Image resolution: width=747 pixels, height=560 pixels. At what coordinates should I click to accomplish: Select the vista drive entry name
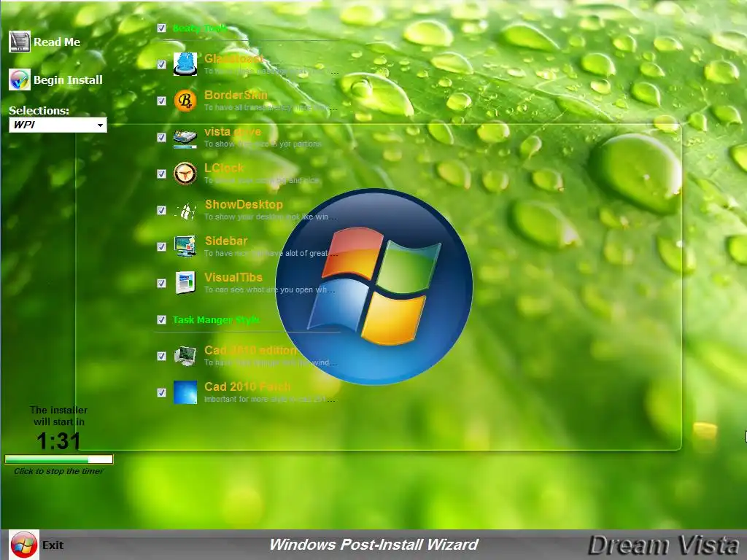coord(233,131)
